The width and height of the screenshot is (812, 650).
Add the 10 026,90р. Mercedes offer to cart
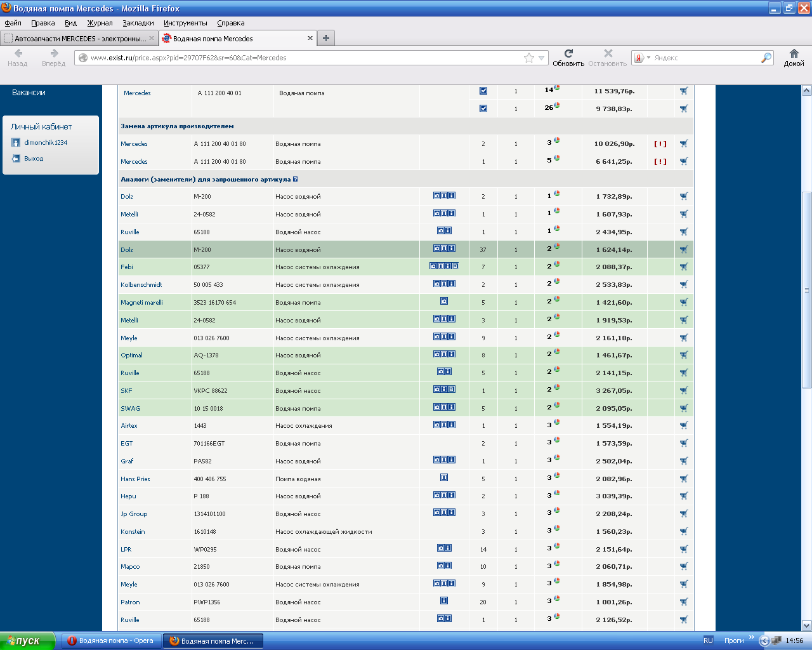coord(684,143)
